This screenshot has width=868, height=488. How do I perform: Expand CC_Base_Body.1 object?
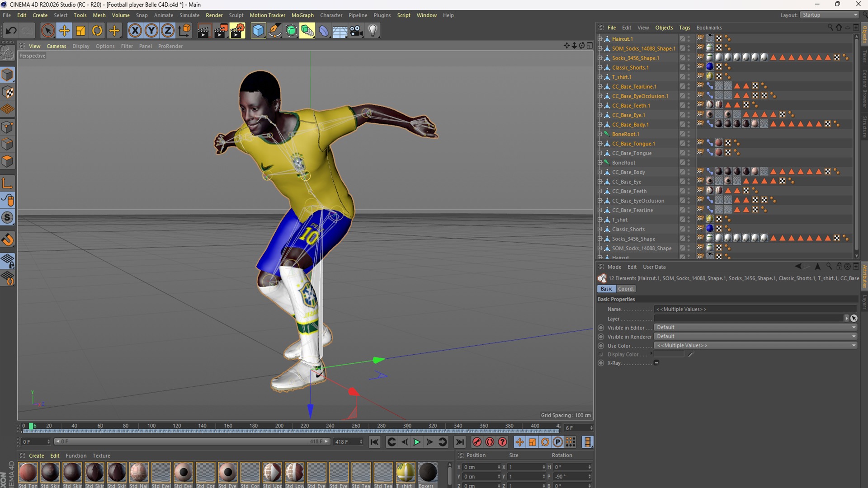tap(600, 125)
